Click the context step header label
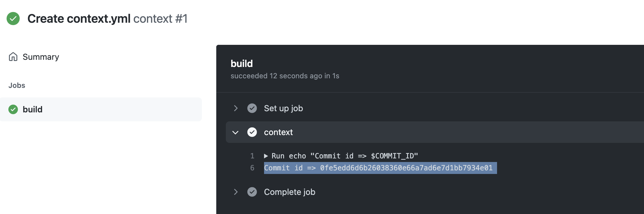This screenshot has height=214, width=644. (278, 132)
